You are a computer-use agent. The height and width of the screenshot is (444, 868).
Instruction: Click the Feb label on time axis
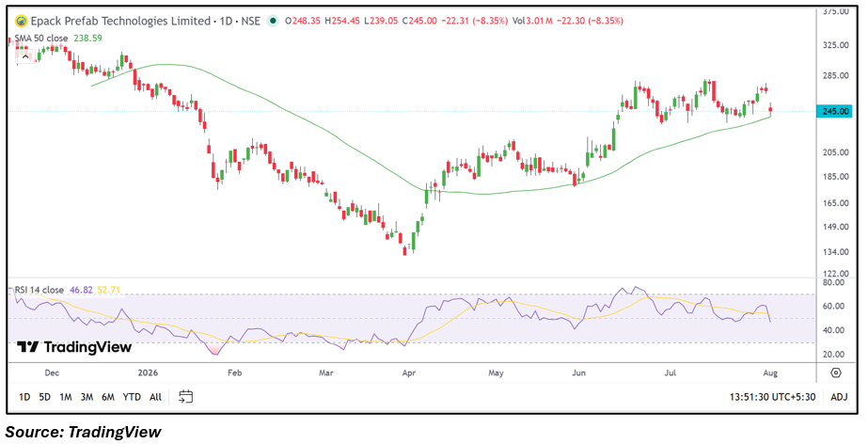tap(235, 373)
